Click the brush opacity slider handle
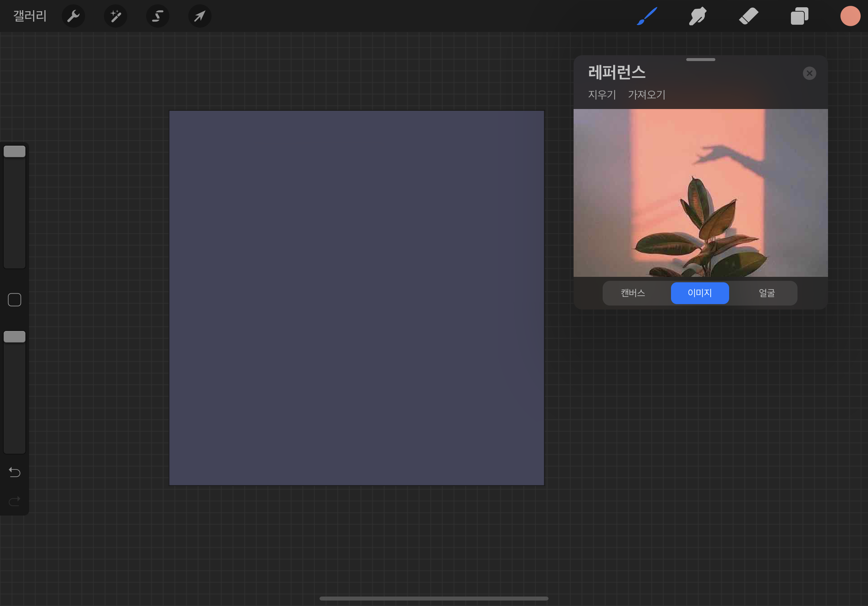This screenshot has height=606, width=868. coord(15,337)
